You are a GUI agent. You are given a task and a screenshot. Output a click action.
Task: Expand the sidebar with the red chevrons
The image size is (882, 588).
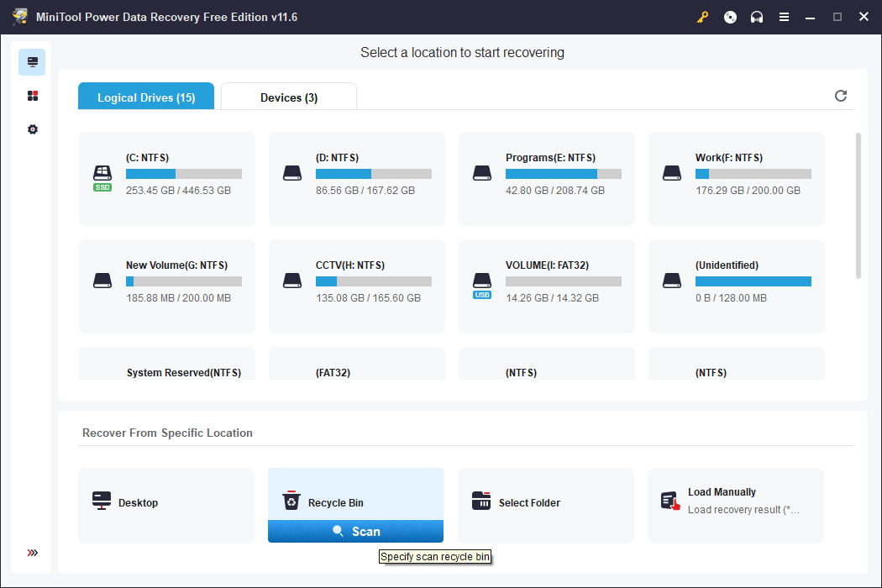[x=33, y=553]
